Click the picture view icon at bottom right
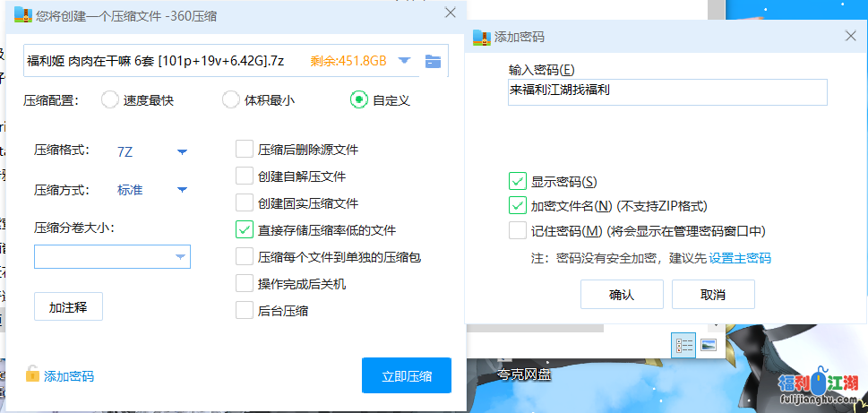868x413 pixels. click(x=709, y=345)
